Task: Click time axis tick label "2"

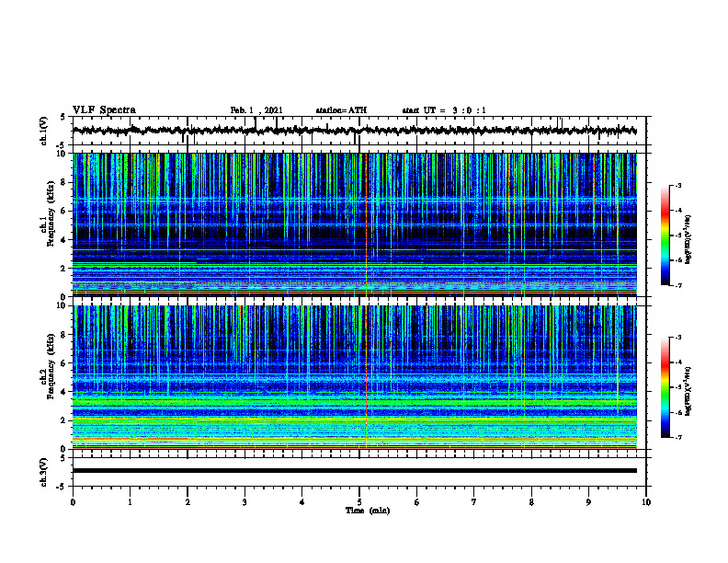Action: (x=188, y=502)
